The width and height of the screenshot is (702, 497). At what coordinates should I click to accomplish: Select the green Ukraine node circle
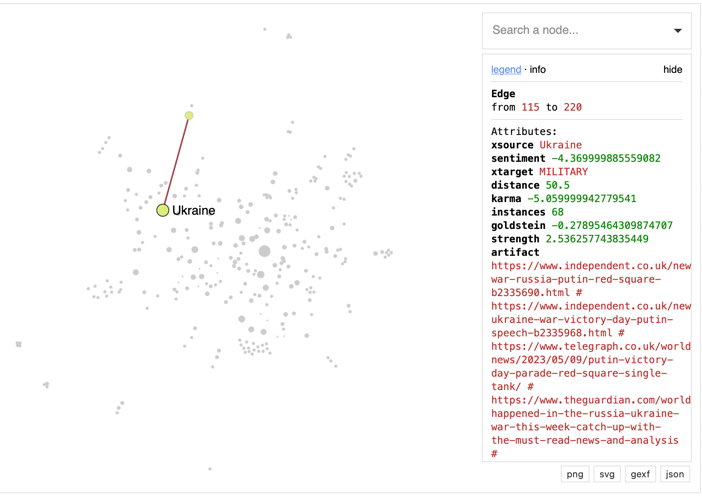coord(162,210)
